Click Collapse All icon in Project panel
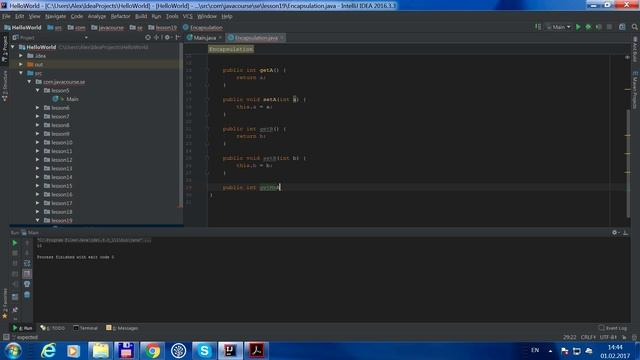This screenshot has height=360, width=640. tap(157, 38)
